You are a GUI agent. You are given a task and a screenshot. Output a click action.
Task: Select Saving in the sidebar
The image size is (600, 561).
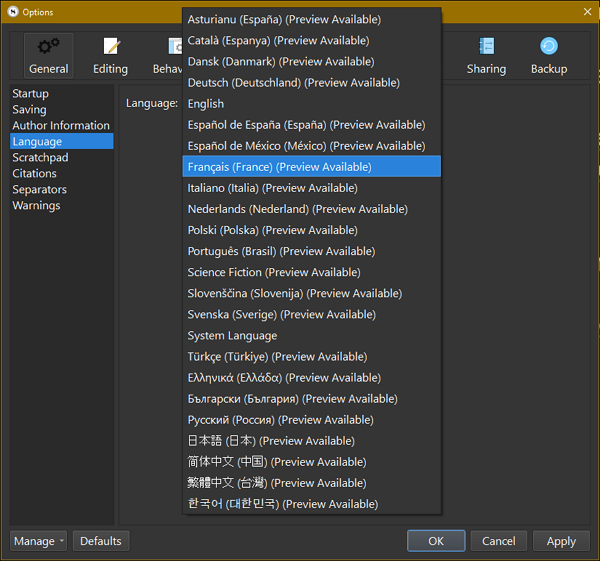[x=62, y=109]
